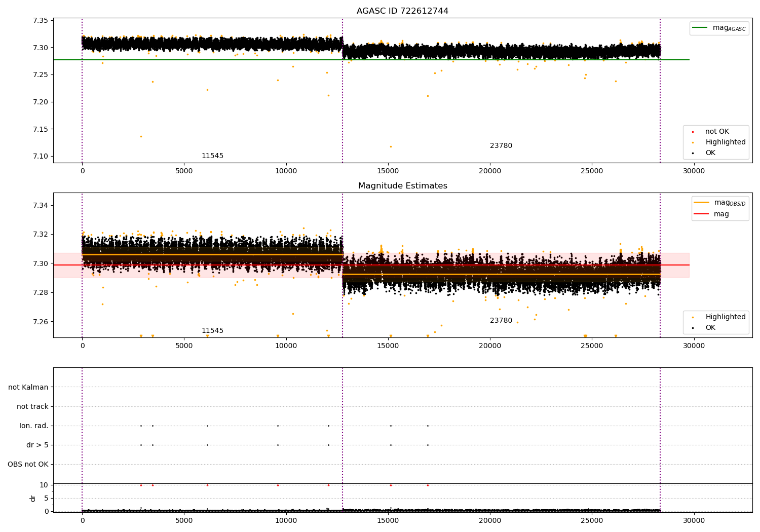Click 'OK' legend entry below Highlighted in top plot
760x532 pixels.
[x=704, y=153]
